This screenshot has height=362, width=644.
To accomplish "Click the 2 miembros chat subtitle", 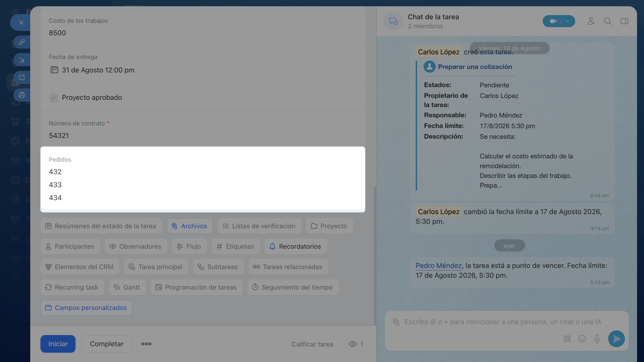I will 425,26.
